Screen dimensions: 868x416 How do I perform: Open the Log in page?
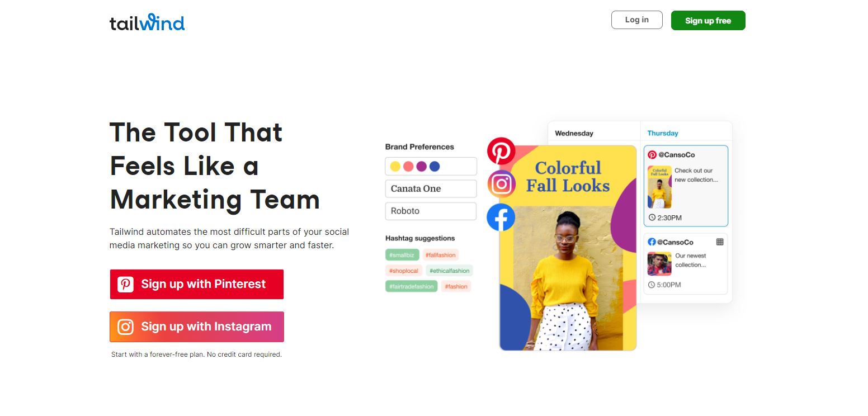(637, 20)
